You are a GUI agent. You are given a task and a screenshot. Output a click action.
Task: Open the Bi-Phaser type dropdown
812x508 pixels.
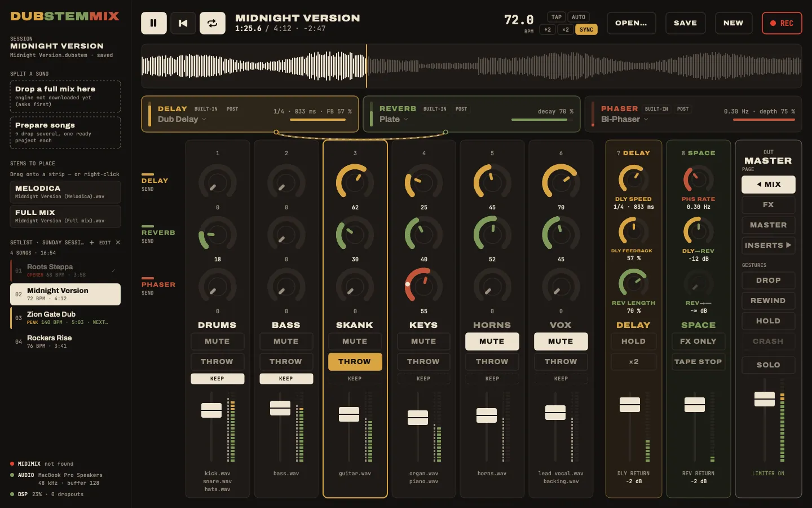pos(625,119)
